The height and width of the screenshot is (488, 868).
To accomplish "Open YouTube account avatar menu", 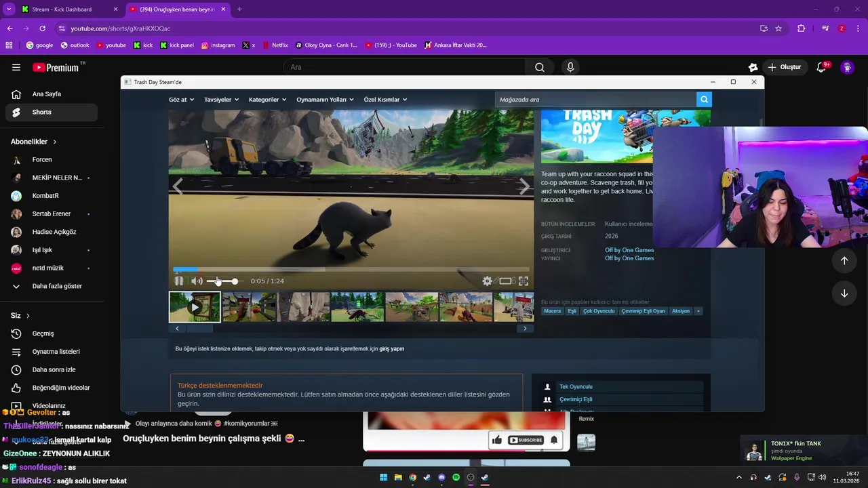I will (x=847, y=67).
